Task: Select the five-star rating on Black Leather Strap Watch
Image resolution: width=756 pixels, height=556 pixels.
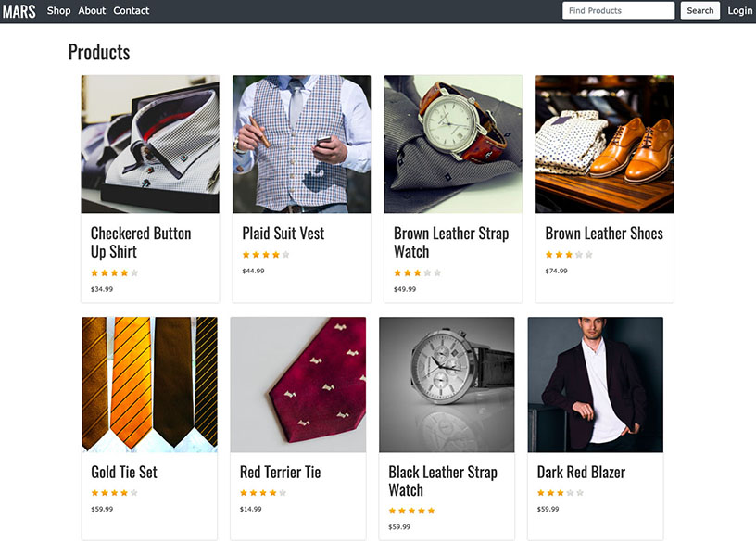Action: coord(411,511)
